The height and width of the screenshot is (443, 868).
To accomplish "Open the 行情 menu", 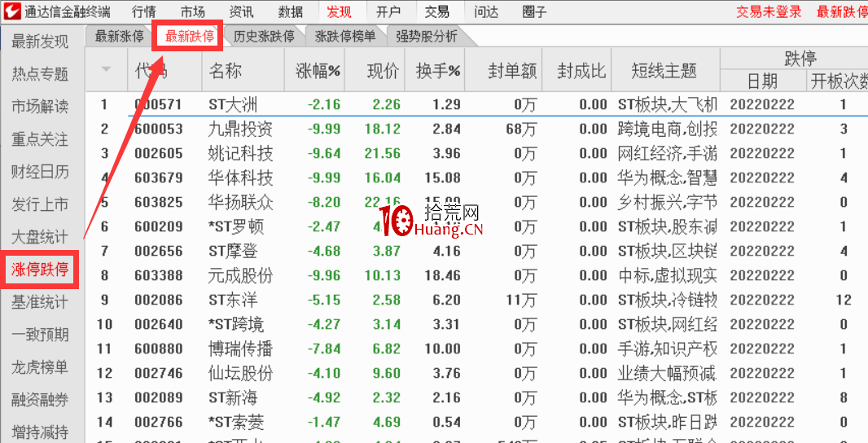I will click(x=144, y=11).
